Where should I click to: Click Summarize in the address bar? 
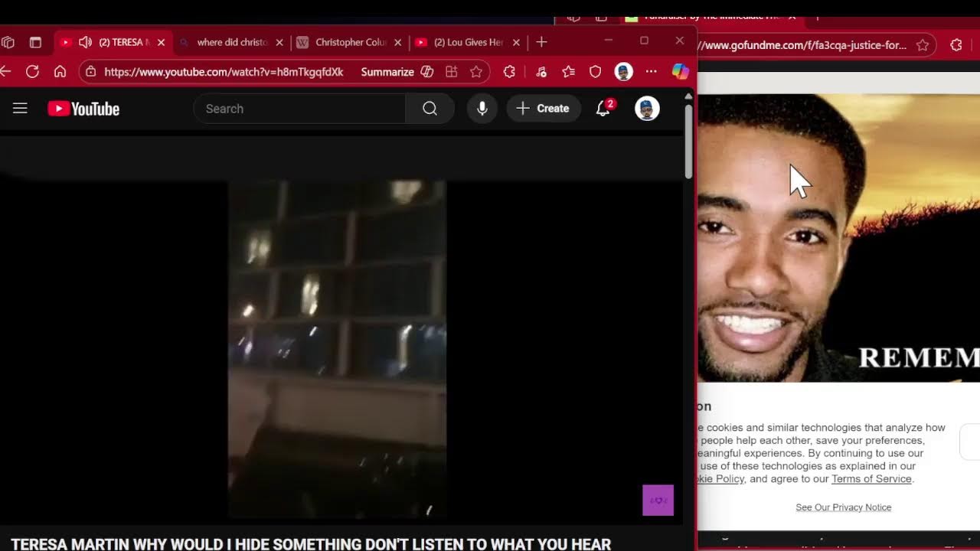click(387, 72)
